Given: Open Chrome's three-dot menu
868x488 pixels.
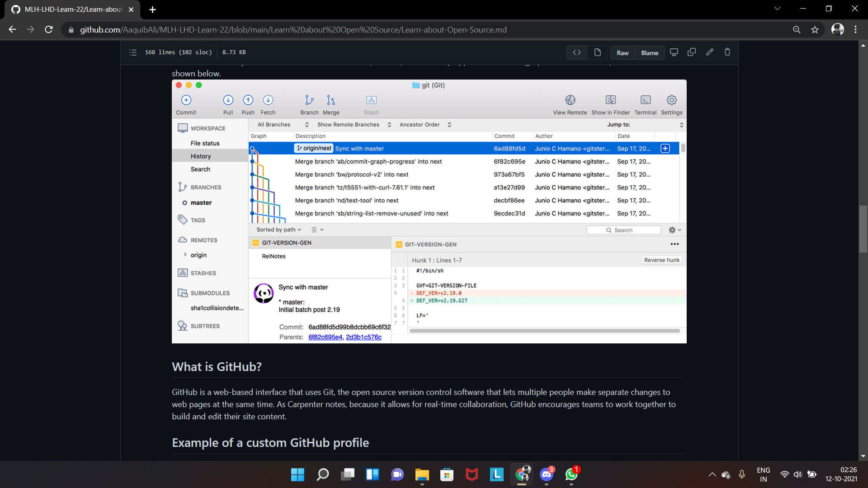Looking at the screenshot, I should click(x=855, y=30).
